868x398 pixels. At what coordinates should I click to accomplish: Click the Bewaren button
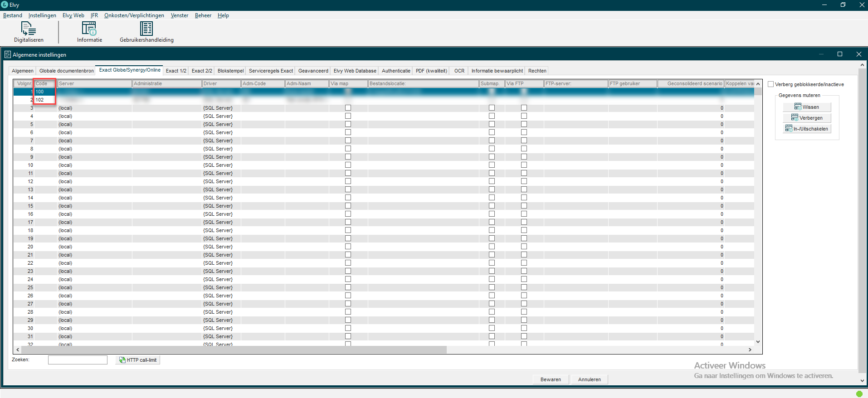point(551,379)
